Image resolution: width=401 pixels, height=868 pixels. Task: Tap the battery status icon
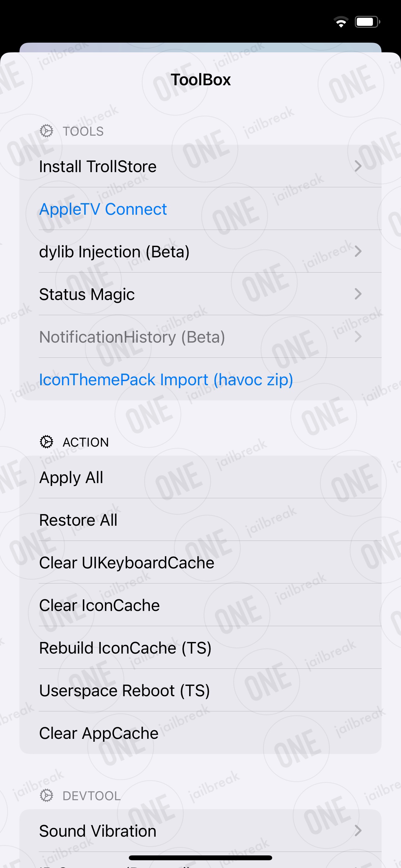(367, 22)
